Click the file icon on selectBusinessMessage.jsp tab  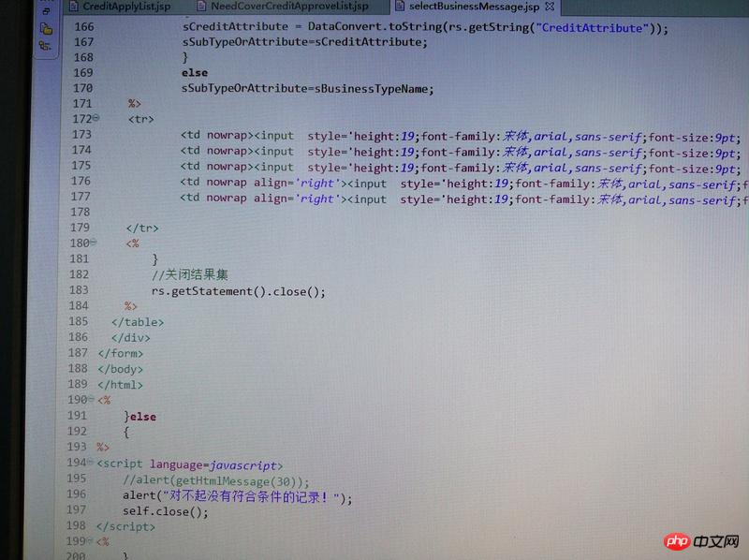pyautogui.click(x=400, y=6)
